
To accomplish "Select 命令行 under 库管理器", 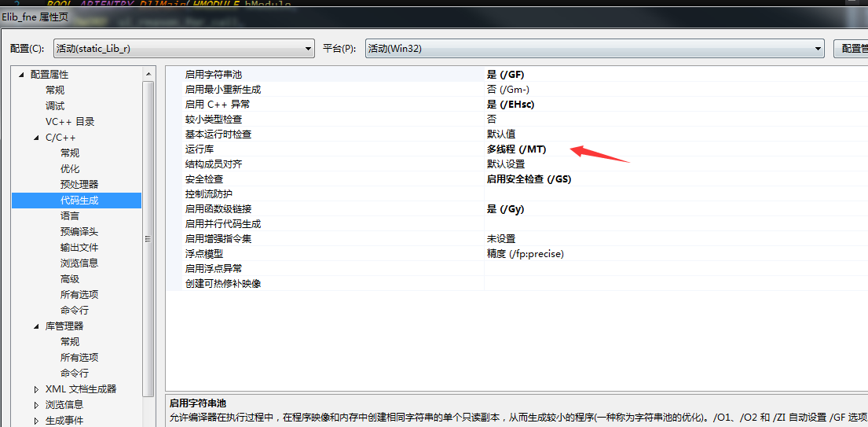I will 74,374.
